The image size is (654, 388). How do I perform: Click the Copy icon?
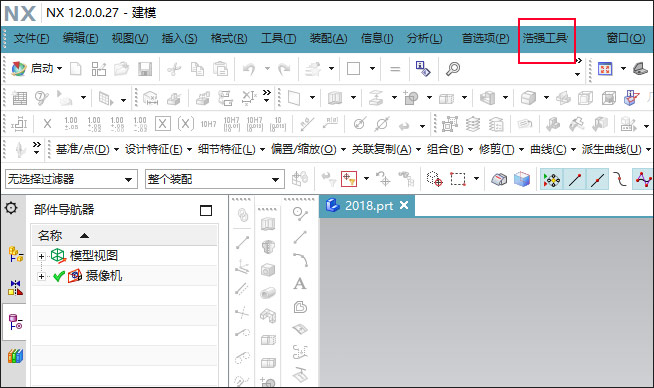(197, 68)
